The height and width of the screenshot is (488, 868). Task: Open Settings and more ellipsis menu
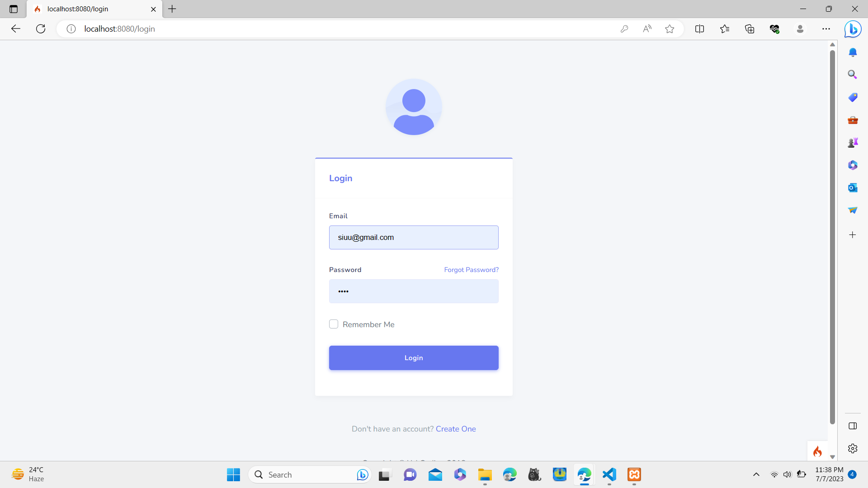[x=826, y=28]
